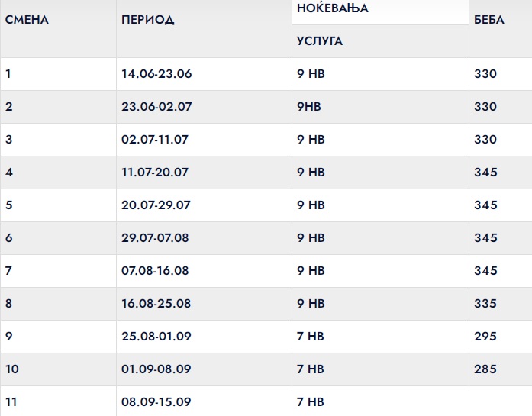Click the 335 price in row 8
532x416 pixels.
(485, 304)
